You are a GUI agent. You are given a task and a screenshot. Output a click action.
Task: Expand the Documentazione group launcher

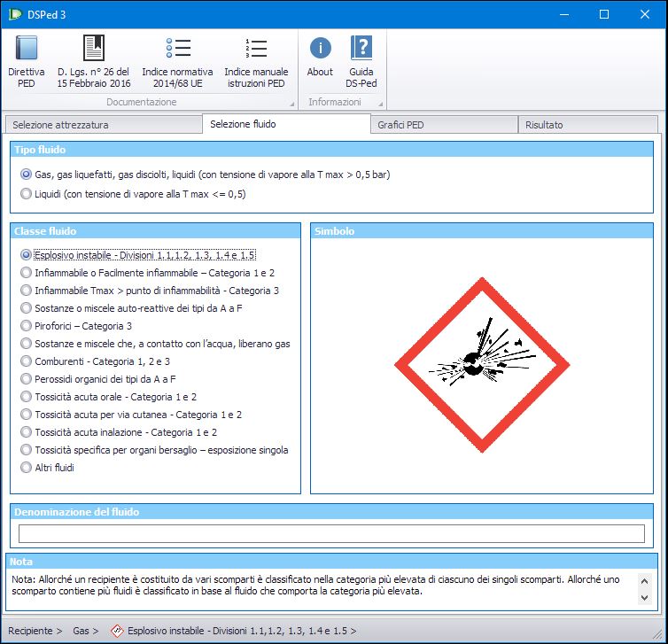click(291, 104)
